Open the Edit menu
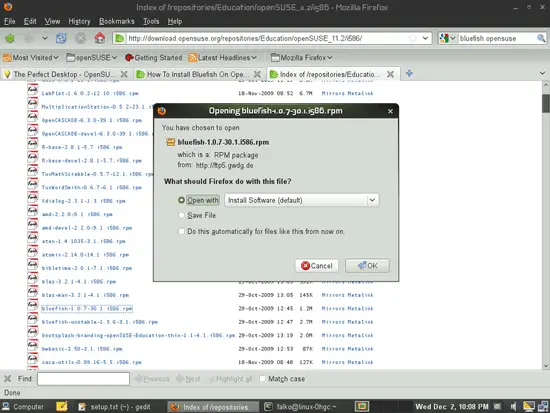 tap(30, 21)
